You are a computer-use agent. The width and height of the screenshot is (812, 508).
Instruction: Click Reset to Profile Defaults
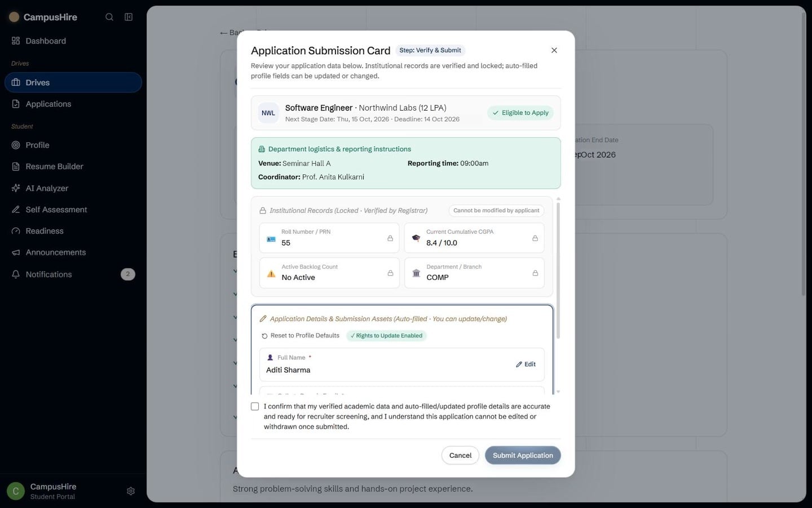[x=300, y=336]
